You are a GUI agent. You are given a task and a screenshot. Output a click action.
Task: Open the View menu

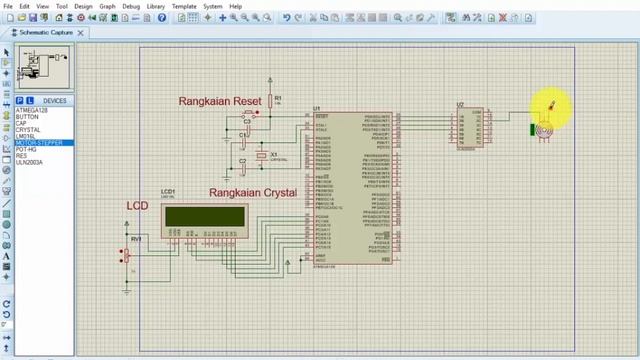[x=42, y=7]
